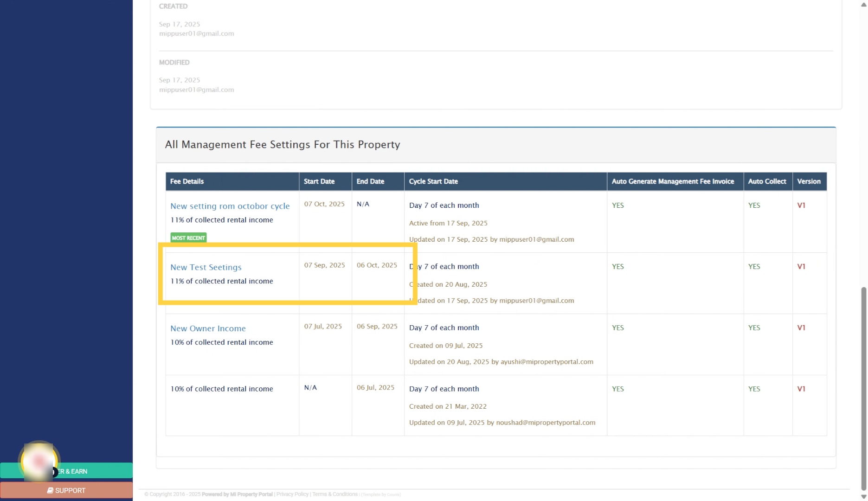
Task: Open the Terms & Conditions footer link
Action: 334,495
